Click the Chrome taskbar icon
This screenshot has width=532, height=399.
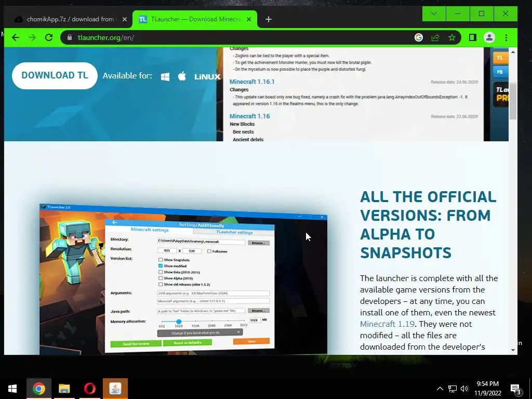(38, 389)
